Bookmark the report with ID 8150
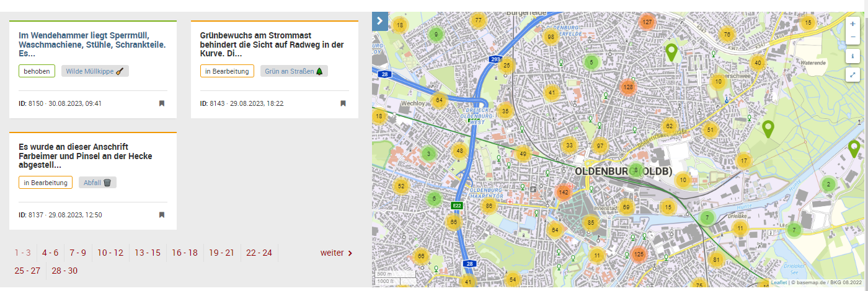 coord(162,103)
